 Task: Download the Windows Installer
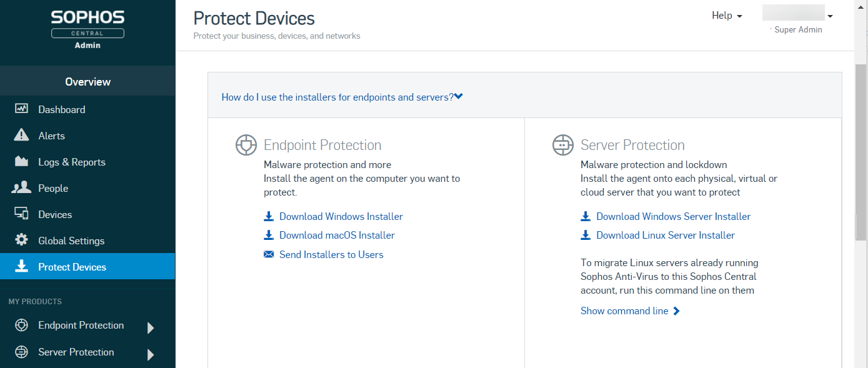pyautogui.click(x=341, y=216)
